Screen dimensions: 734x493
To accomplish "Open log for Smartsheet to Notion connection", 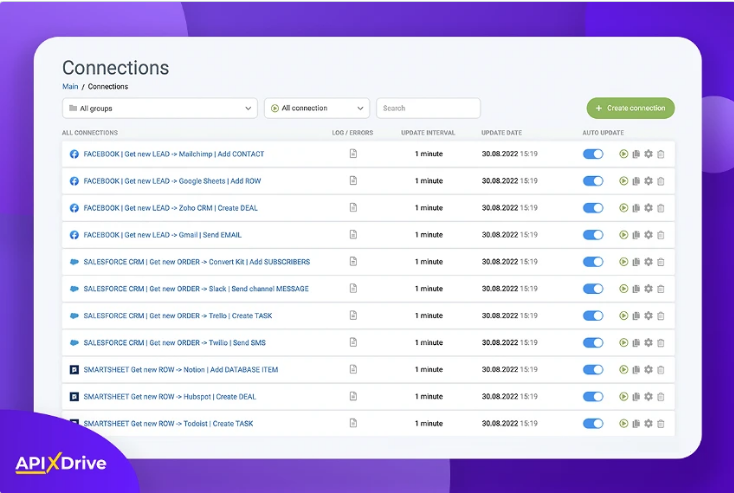I will click(x=353, y=369).
